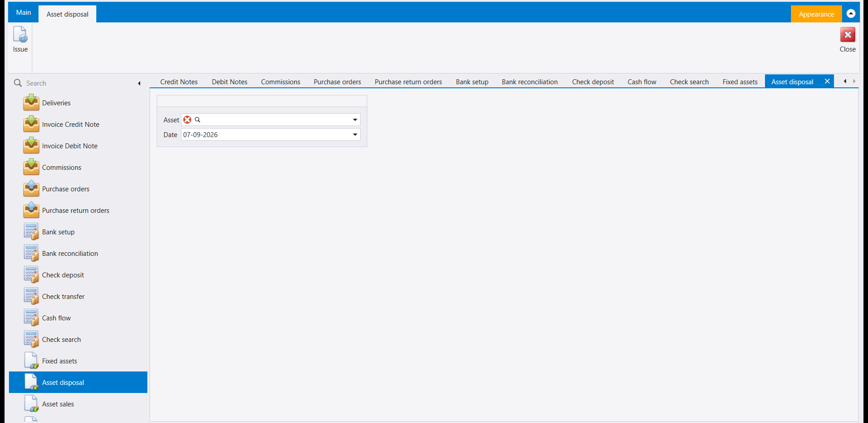Open Asset sales sidebar icon
Screen dimensions: 868x423
click(x=31, y=404)
